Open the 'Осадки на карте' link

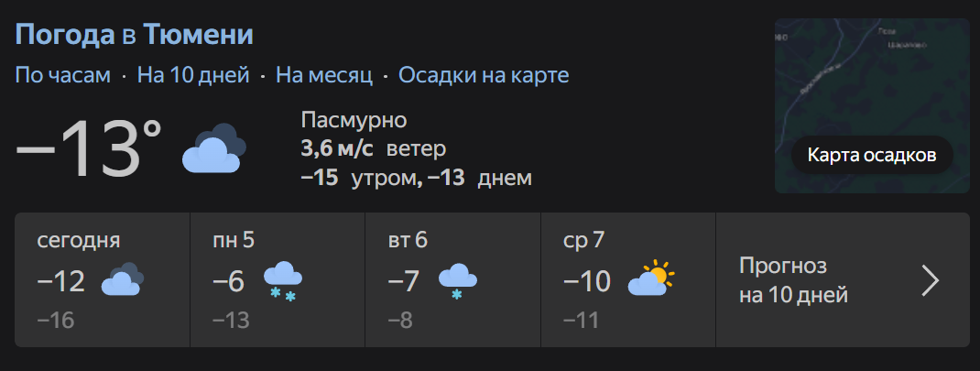pyautogui.click(x=484, y=75)
